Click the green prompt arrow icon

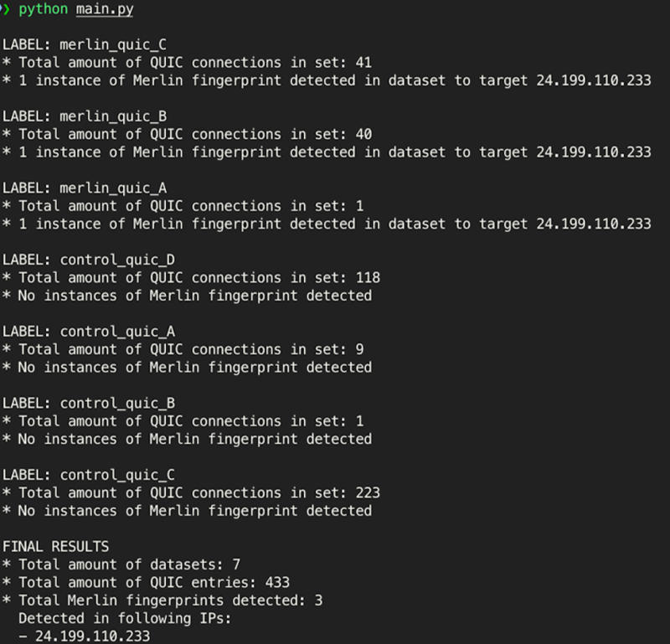point(4,9)
